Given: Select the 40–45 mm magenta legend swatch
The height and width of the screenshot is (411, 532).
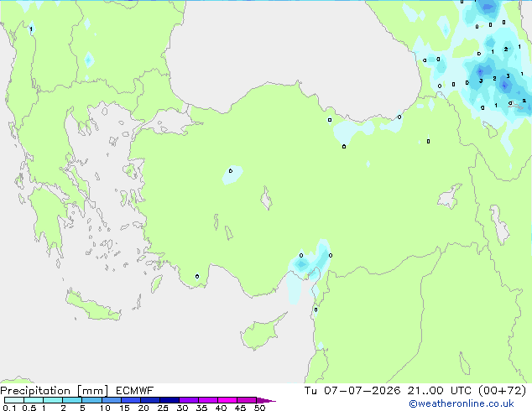Looking at the screenshot, I should click(227, 400).
